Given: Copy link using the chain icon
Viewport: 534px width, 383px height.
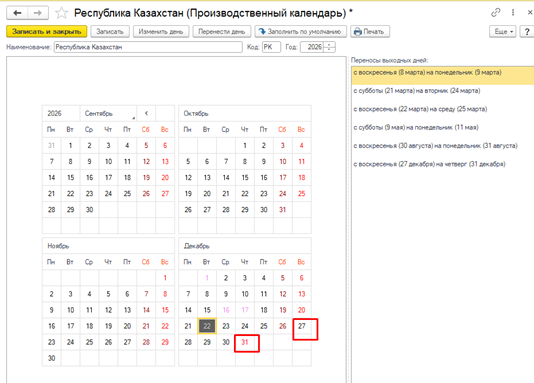Looking at the screenshot, I should (x=496, y=13).
